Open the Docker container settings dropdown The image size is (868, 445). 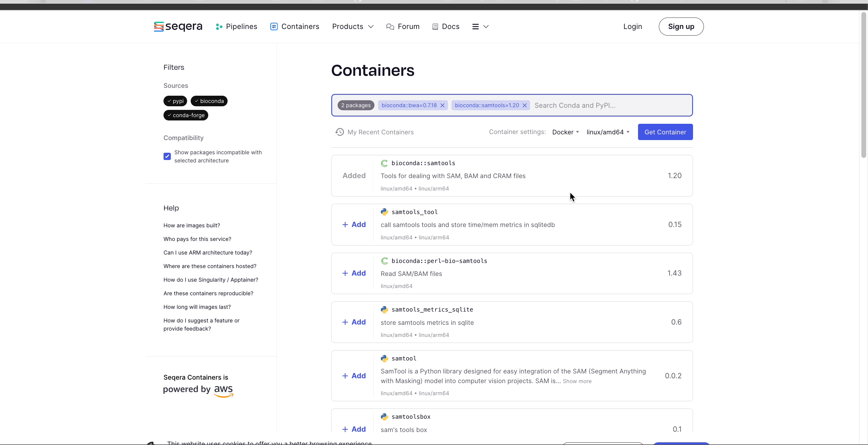coord(565,132)
